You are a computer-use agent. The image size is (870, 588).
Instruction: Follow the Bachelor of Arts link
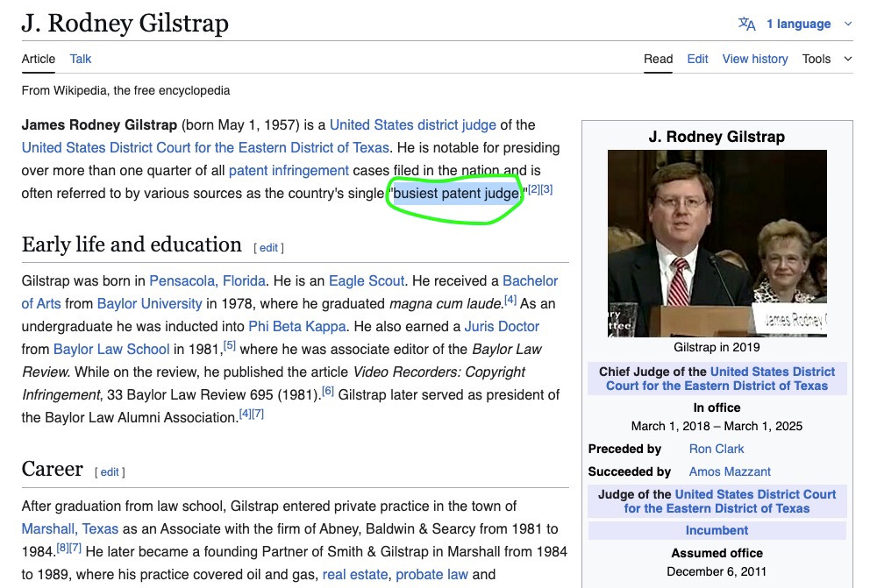pos(530,280)
